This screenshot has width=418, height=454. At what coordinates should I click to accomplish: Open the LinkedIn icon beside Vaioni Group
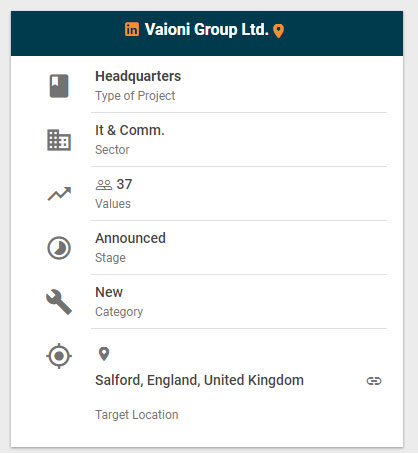tap(132, 29)
